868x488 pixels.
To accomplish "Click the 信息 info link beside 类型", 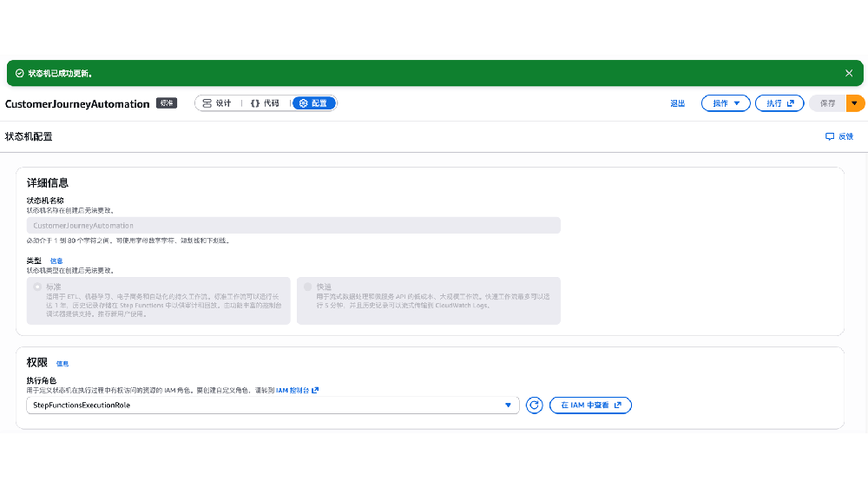I will click(56, 260).
